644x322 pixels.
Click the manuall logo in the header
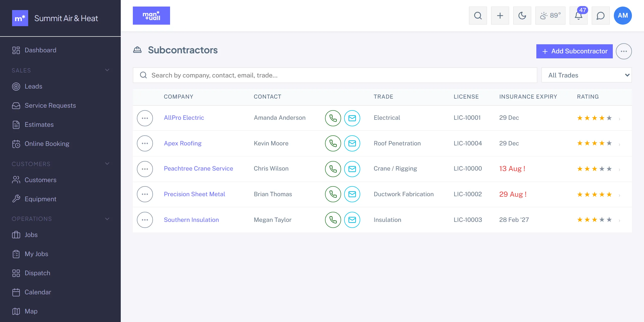pyautogui.click(x=151, y=16)
